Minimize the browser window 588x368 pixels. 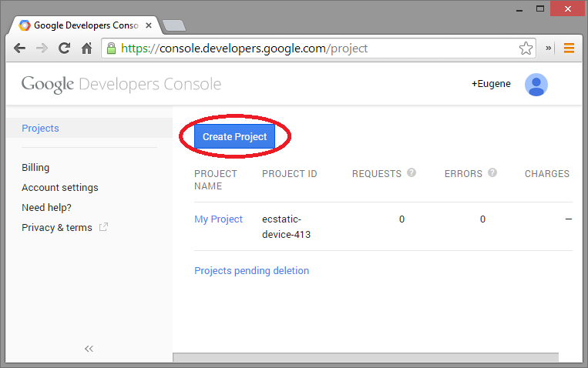click(x=519, y=9)
